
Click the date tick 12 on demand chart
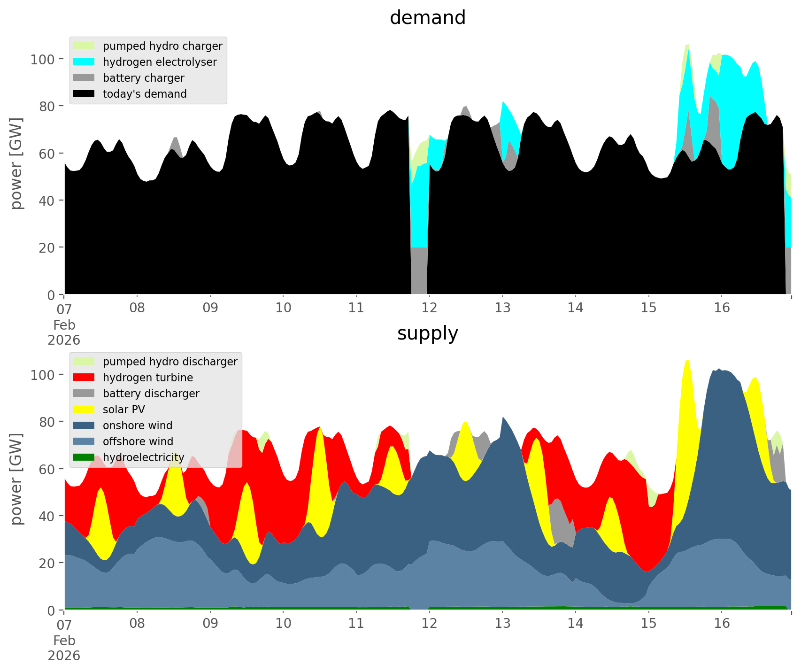pos(429,308)
